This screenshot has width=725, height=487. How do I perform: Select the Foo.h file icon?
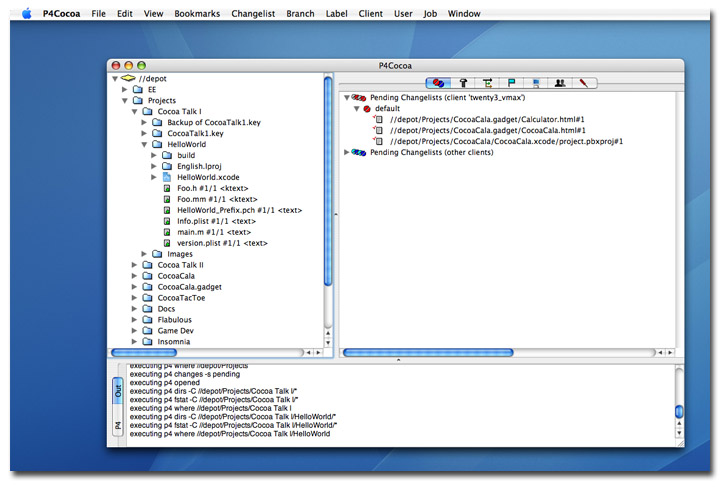tap(167, 188)
